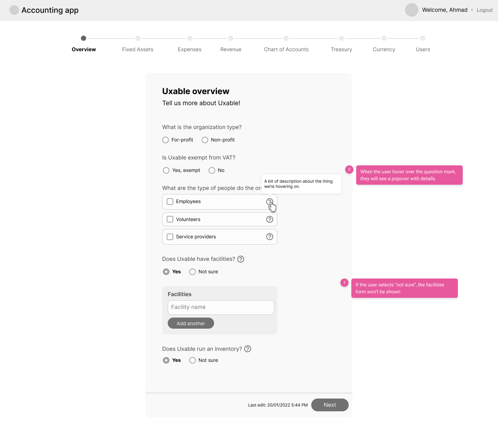
Task: Open the help popover for Employees
Action: point(270,201)
